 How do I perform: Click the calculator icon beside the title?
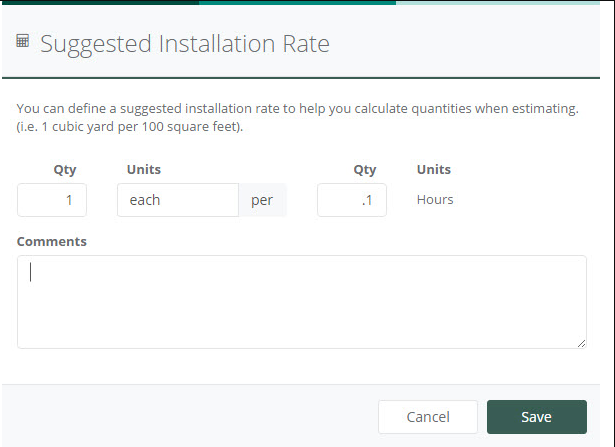tap(22, 41)
